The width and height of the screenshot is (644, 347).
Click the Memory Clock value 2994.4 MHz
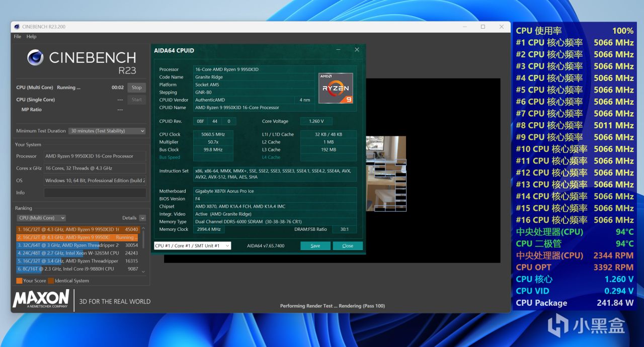pos(209,229)
